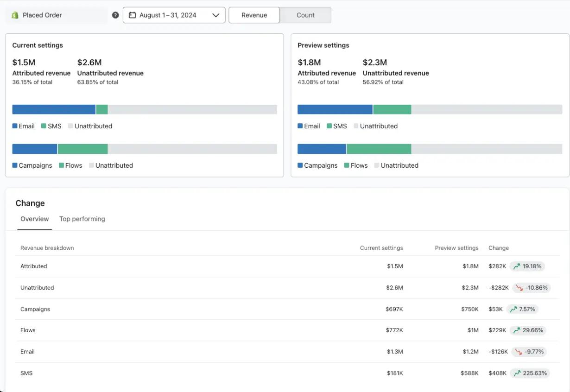
Task: Click the Preview settings column header
Action: click(x=456, y=248)
